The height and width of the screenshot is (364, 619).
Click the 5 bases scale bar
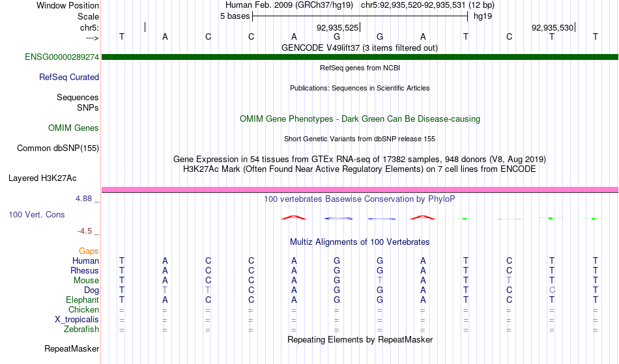[360, 16]
